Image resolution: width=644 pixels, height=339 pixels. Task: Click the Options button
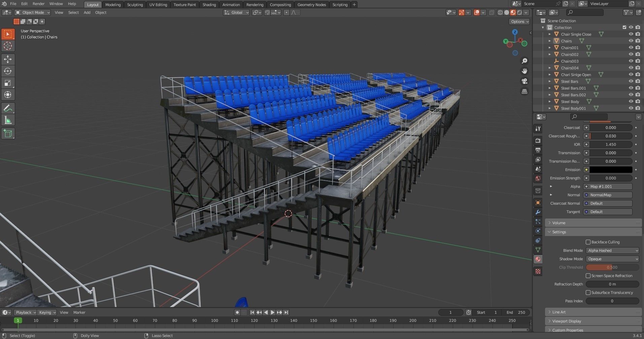tap(519, 22)
